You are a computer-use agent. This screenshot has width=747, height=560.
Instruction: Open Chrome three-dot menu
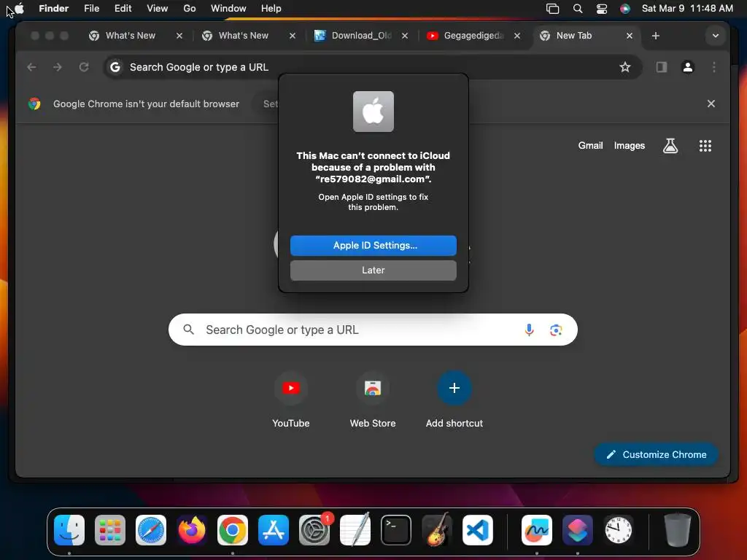point(713,67)
